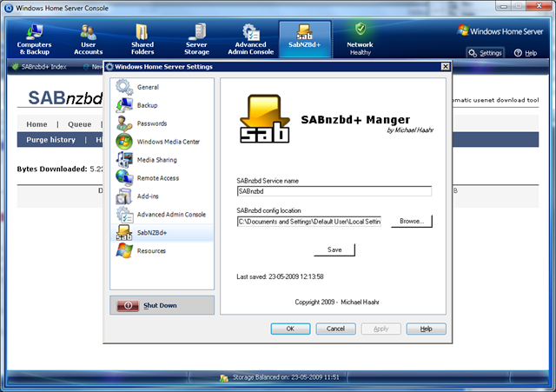This screenshot has width=556, height=392.
Task: Click the Shut Down button label
Action: coord(160,305)
